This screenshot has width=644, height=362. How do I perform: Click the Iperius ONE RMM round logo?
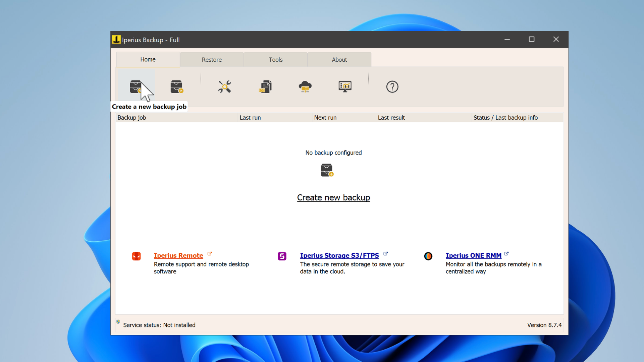[428, 256]
